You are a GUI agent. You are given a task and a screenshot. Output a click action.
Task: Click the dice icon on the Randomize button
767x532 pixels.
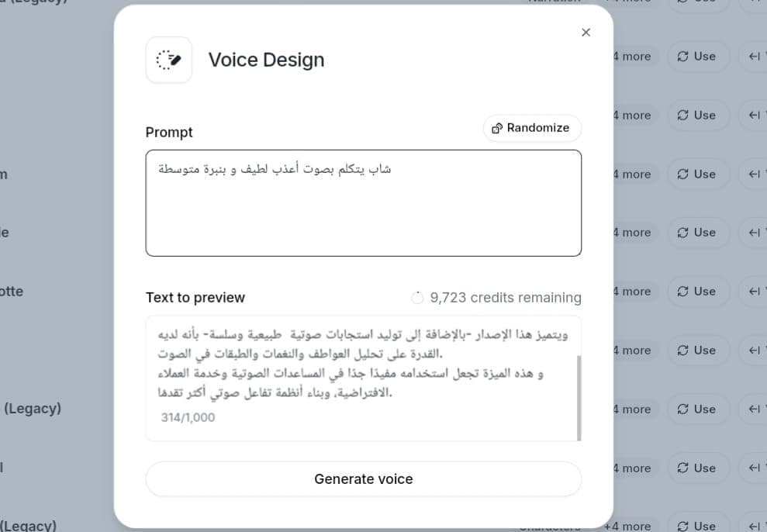[497, 128]
